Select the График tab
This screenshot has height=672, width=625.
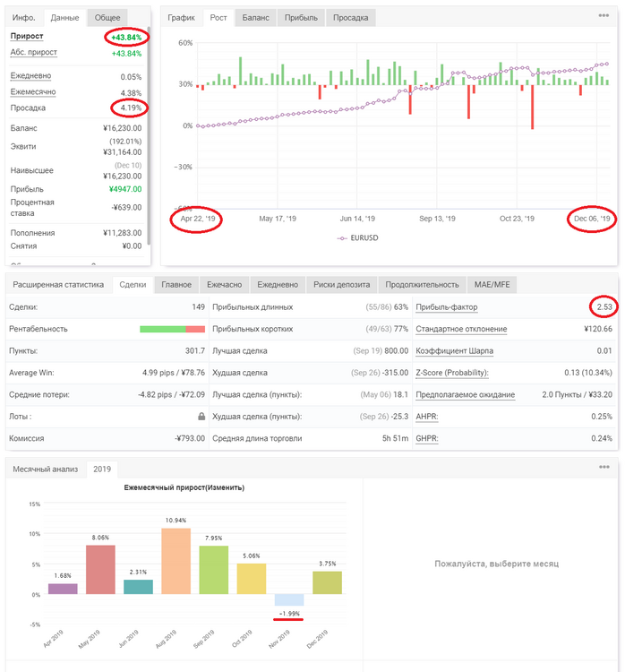tap(181, 18)
